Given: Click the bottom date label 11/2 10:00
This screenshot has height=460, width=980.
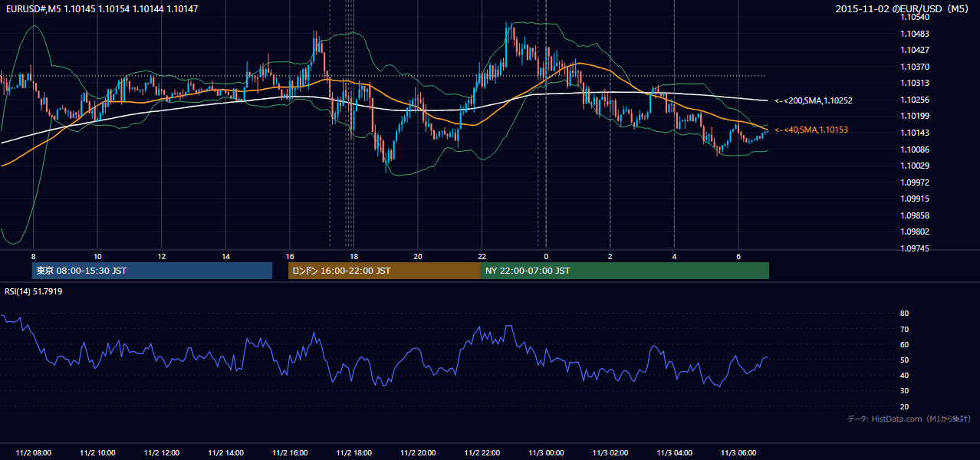Looking at the screenshot, I should tap(97, 453).
